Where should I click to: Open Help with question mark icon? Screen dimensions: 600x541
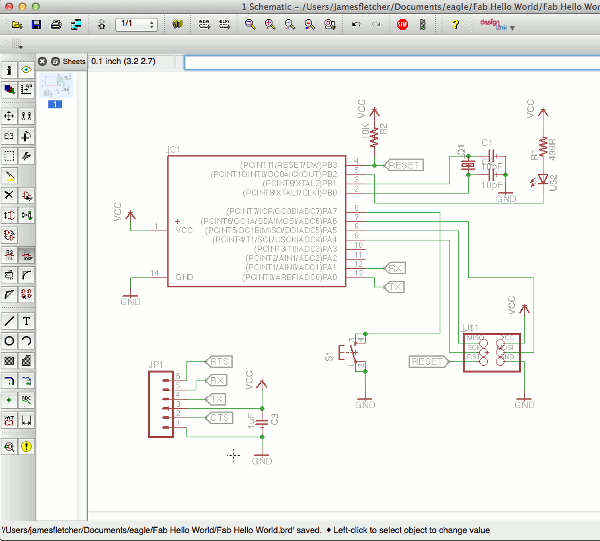(x=455, y=25)
